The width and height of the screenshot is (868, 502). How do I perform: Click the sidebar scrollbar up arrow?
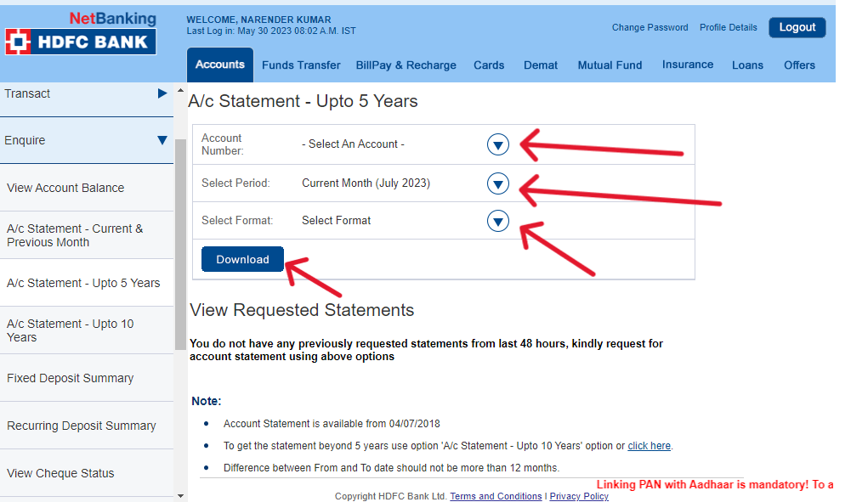coord(180,90)
